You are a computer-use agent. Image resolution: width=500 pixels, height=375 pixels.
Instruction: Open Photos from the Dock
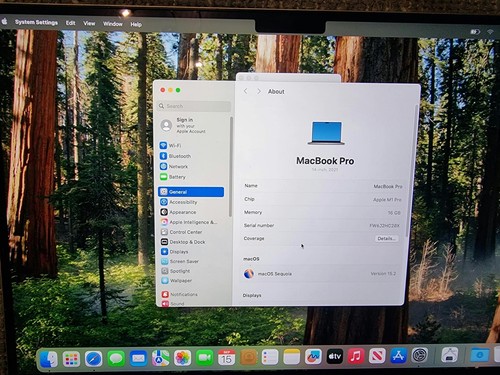tap(182, 358)
